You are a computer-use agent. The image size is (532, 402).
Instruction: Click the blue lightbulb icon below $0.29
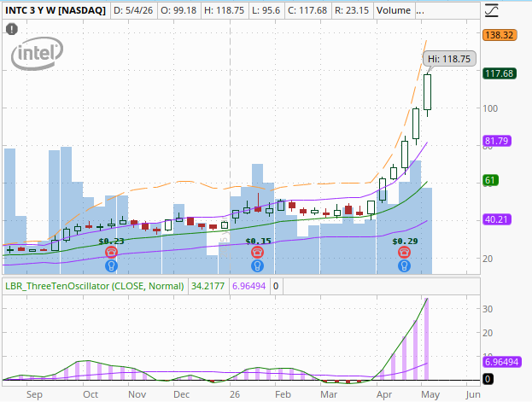pyautogui.click(x=404, y=265)
